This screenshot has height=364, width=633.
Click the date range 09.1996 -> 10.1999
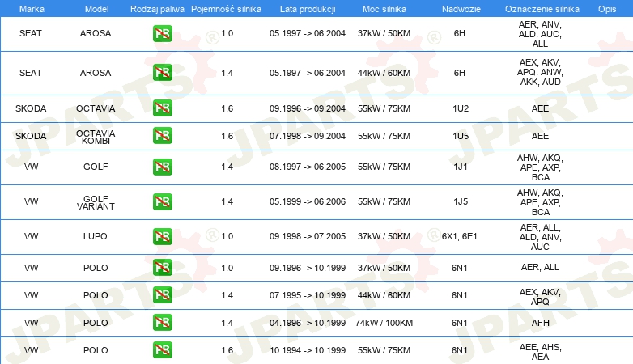(x=308, y=268)
